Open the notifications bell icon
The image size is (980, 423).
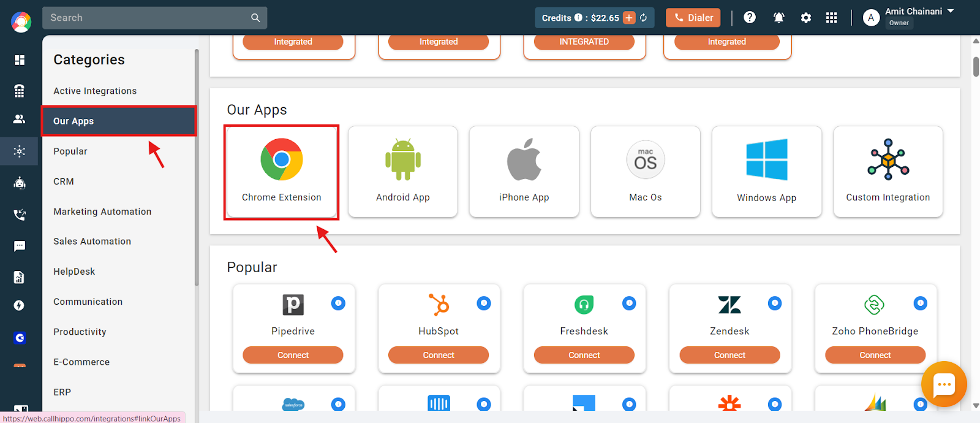click(778, 18)
